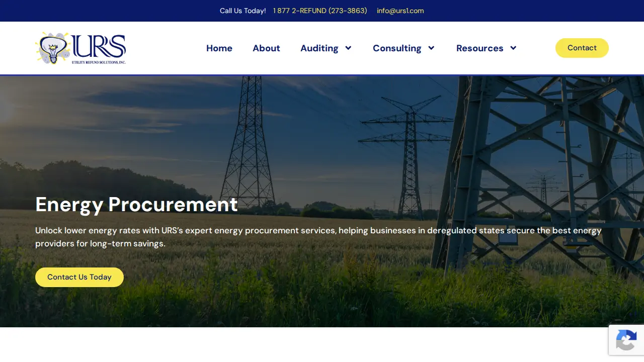Call the 1 877 2-REFUND phone link
The height and width of the screenshot is (362, 644).
pyautogui.click(x=320, y=11)
